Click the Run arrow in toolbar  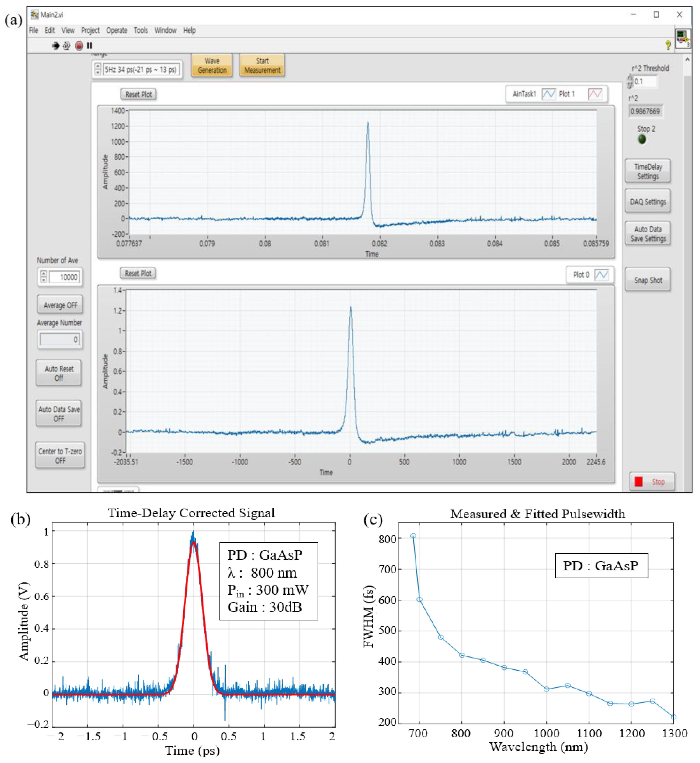[56, 46]
